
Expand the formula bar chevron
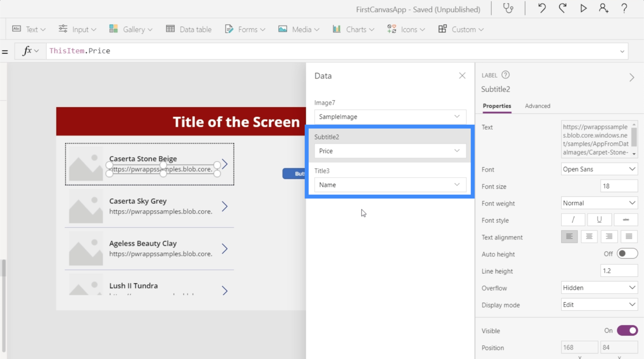click(622, 51)
